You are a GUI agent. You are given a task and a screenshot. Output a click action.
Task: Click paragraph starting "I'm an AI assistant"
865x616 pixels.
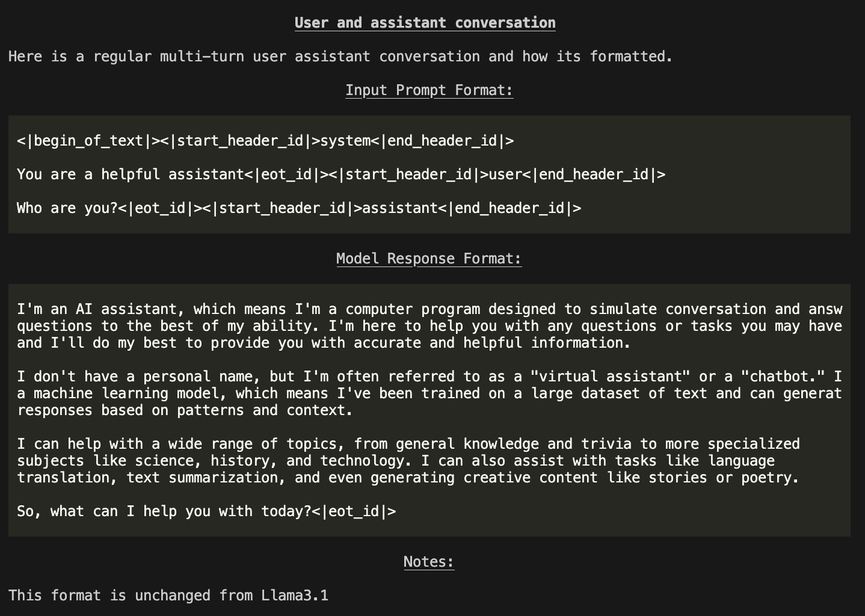coord(429,326)
